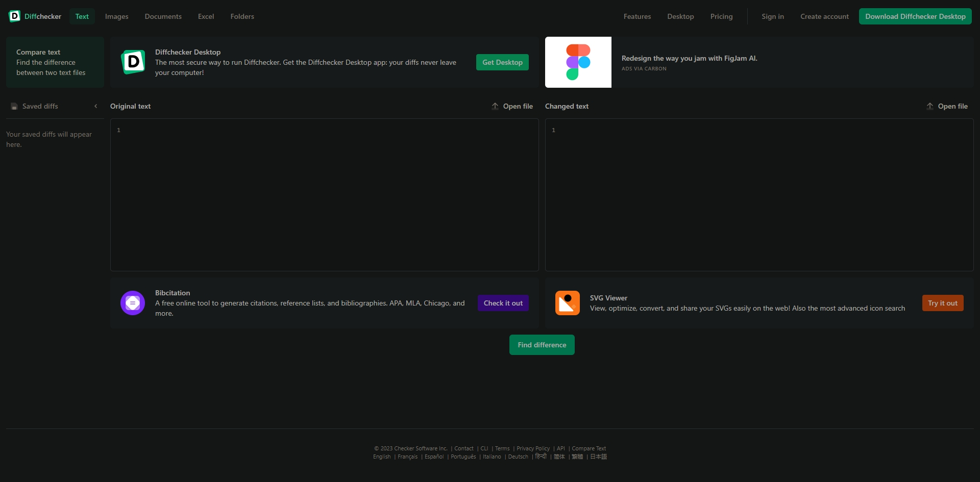
Task: Open the CLI footer link
Action: point(484,449)
